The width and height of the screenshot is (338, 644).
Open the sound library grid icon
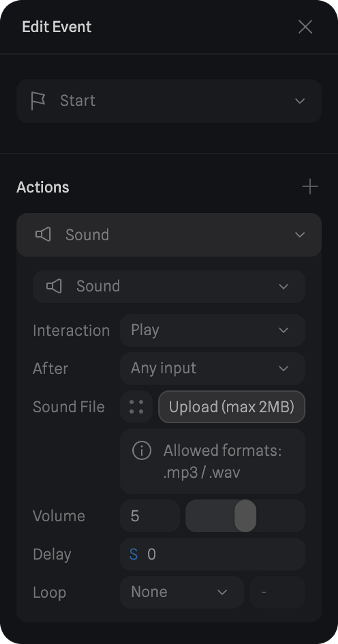[x=136, y=407]
